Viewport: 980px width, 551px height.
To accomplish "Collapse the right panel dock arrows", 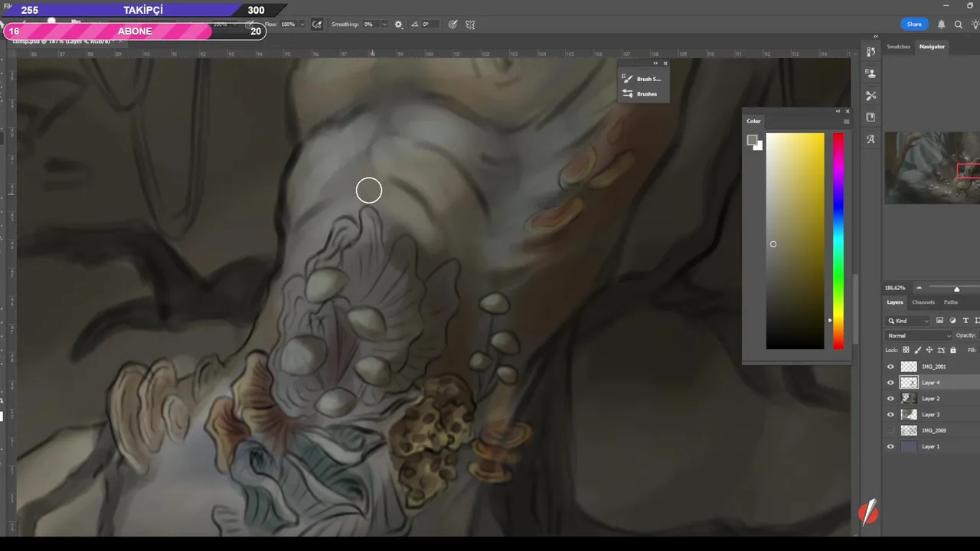I will 876,37.
